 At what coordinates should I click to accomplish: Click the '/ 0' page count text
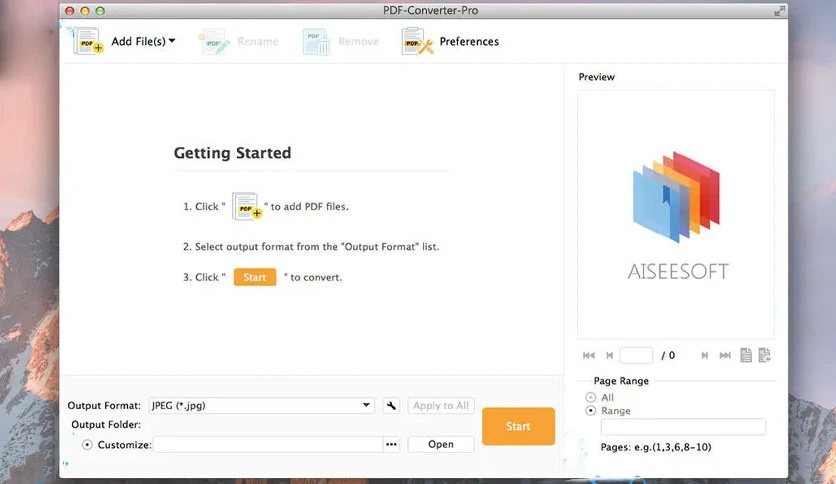[668, 356]
